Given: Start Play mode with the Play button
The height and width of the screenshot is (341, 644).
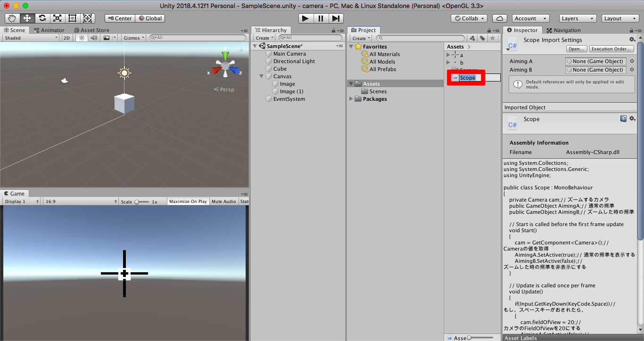Looking at the screenshot, I should click(306, 18).
